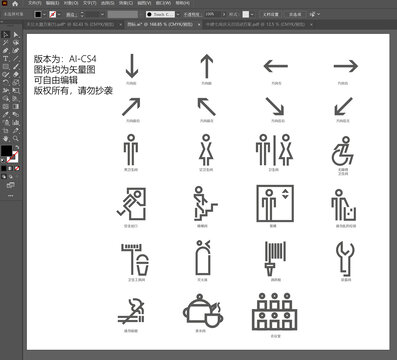Click the 文档设置 button
Screen dimensions: 397x360
(x=271, y=14)
